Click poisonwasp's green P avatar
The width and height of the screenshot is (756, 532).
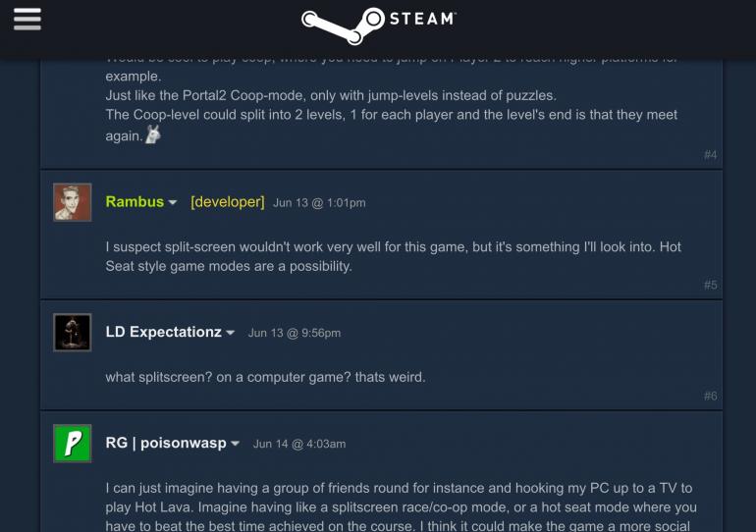(73, 444)
